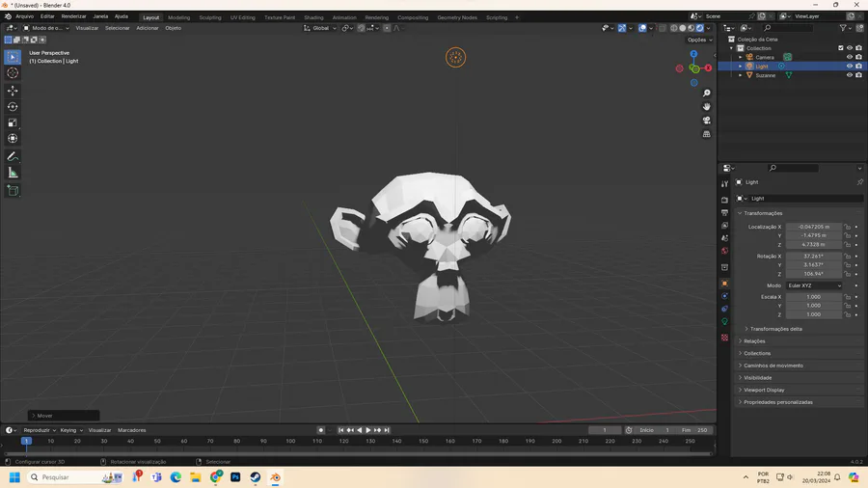This screenshot has width=868, height=488.
Task: Open the World properties tab
Action: pos(724,251)
